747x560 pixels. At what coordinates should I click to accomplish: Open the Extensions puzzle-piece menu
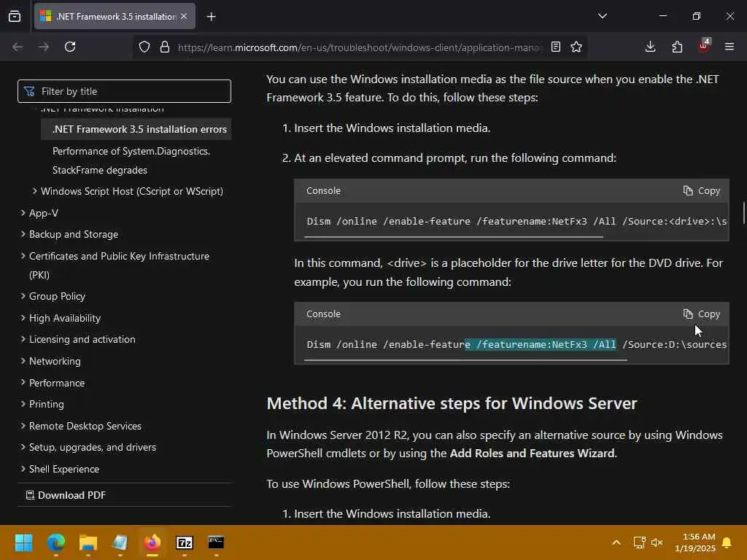677,47
